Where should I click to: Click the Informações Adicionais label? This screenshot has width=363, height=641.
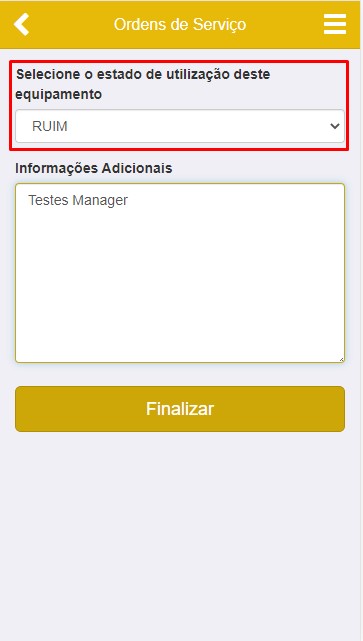click(x=94, y=168)
